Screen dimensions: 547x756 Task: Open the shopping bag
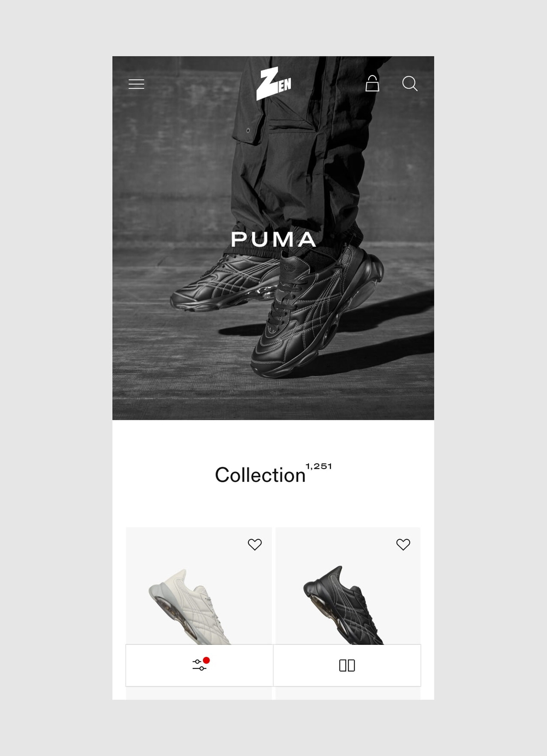point(372,83)
